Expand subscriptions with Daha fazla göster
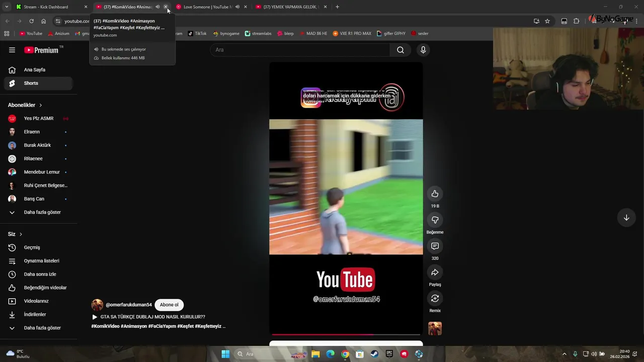The width and height of the screenshot is (644, 362). (38, 212)
